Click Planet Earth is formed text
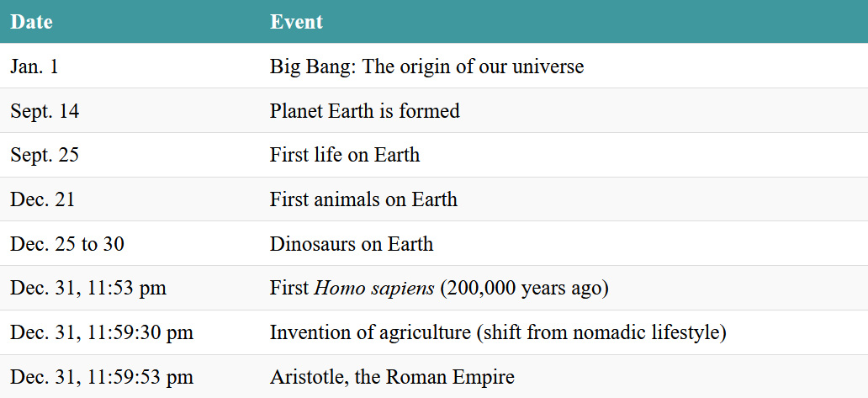 coord(364,111)
